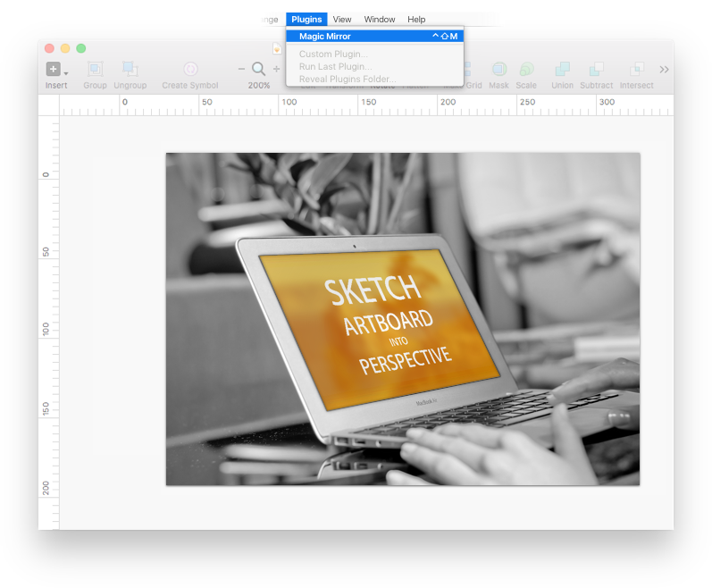The width and height of the screenshot is (712, 588).
Task: Click the 200% zoom level label
Action: click(259, 86)
